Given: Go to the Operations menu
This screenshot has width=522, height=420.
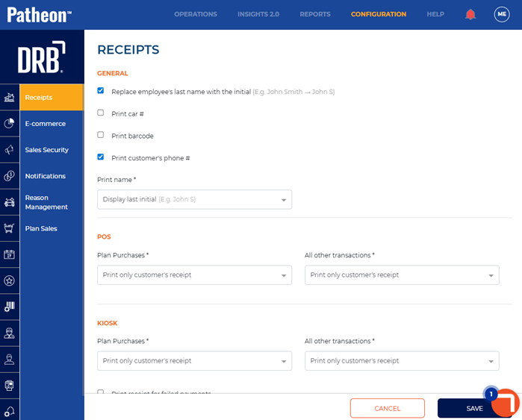Looking at the screenshot, I should click(x=196, y=14).
